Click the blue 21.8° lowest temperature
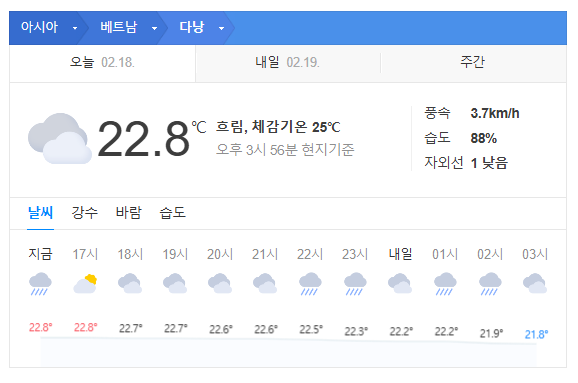This screenshot has width=578, height=383. 536,334
